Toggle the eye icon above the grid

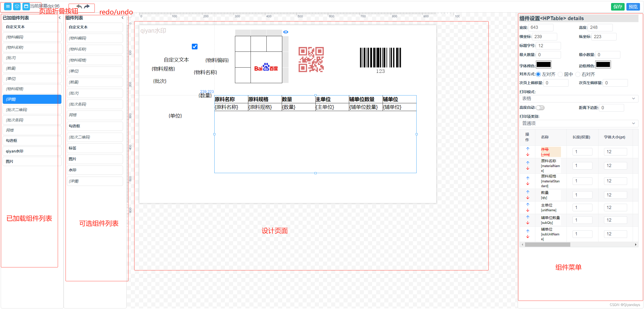coord(286,32)
